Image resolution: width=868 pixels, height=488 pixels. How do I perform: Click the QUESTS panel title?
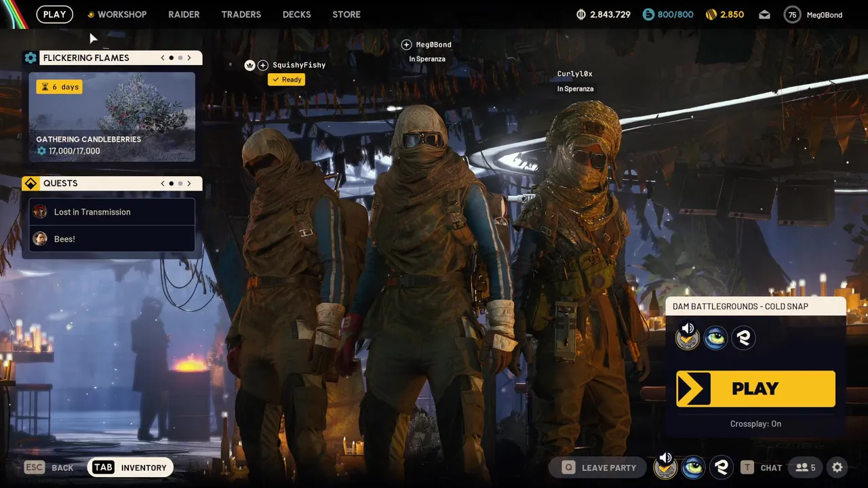point(60,183)
